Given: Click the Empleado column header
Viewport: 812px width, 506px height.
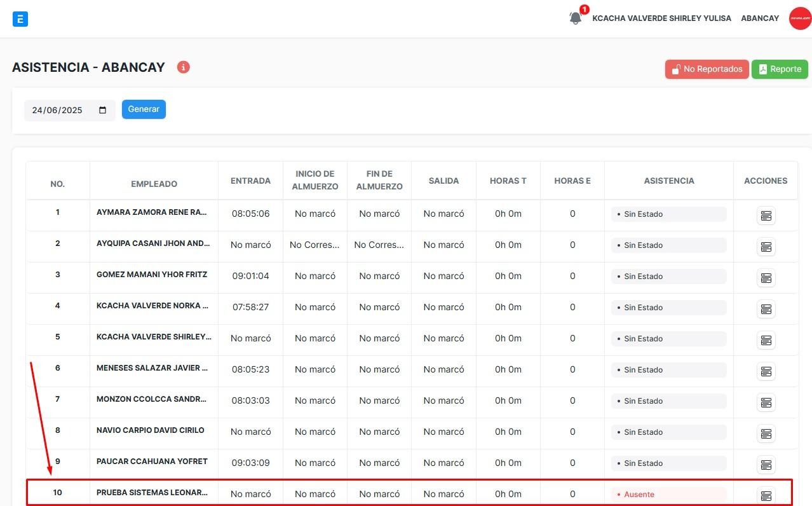Looking at the screenshot, I should [154, 184].
